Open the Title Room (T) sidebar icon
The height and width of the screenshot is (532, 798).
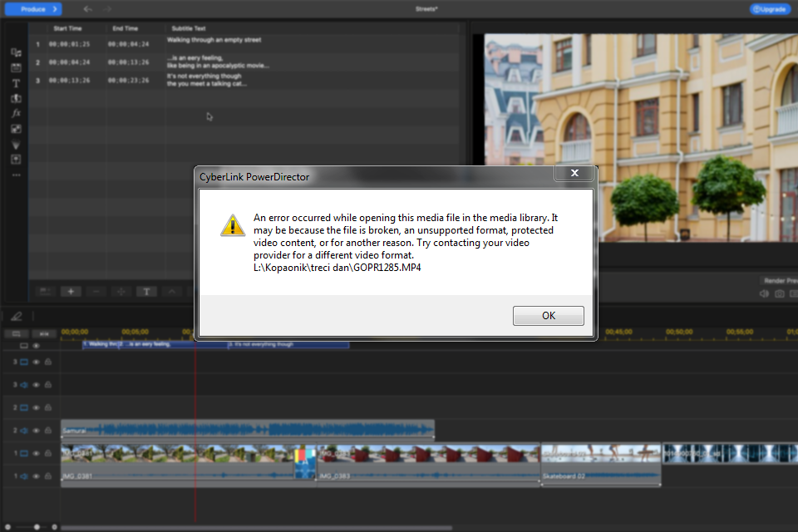17,83
